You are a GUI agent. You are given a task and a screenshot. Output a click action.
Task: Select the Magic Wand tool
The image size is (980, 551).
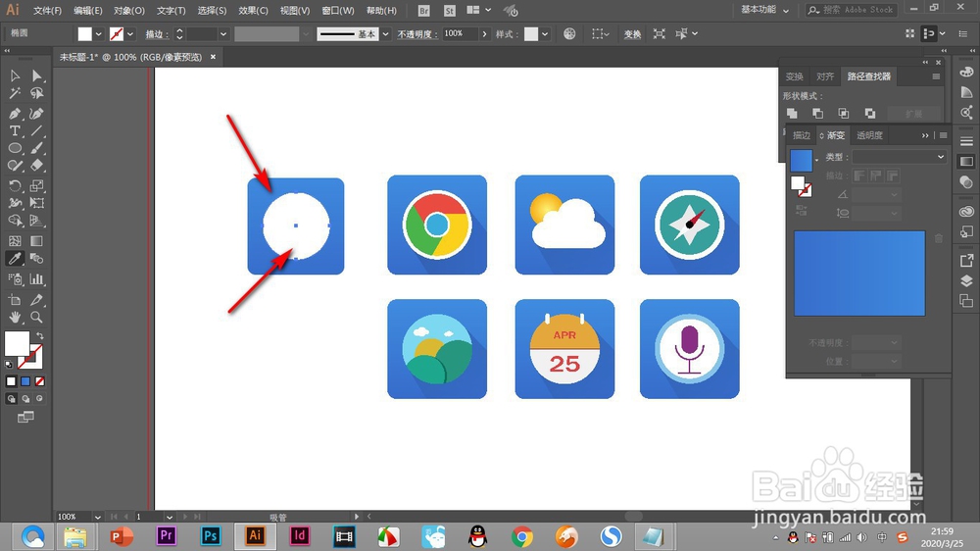coord(15,93)
